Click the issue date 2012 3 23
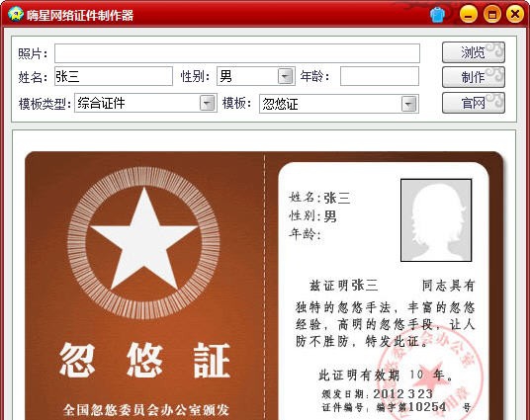 [402, 393]
